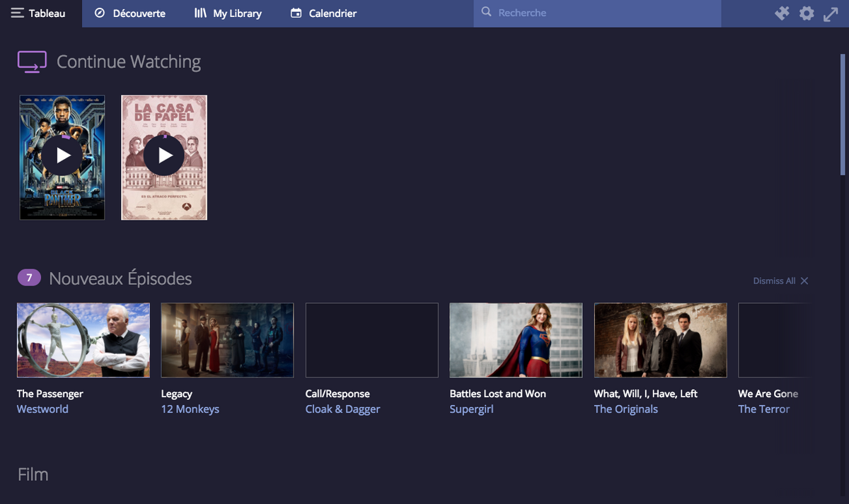This screenshot has height=504, width=849.
Task: Open the Supergirl series link
Action: point(472,409)
